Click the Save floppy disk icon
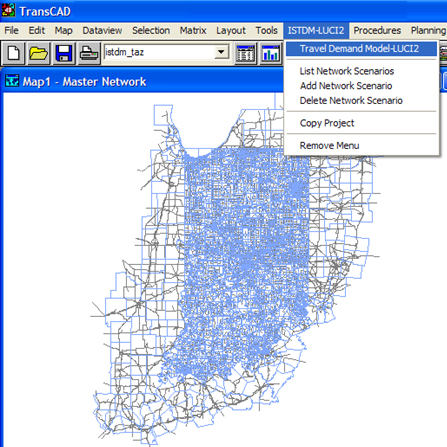 (64, 53)
